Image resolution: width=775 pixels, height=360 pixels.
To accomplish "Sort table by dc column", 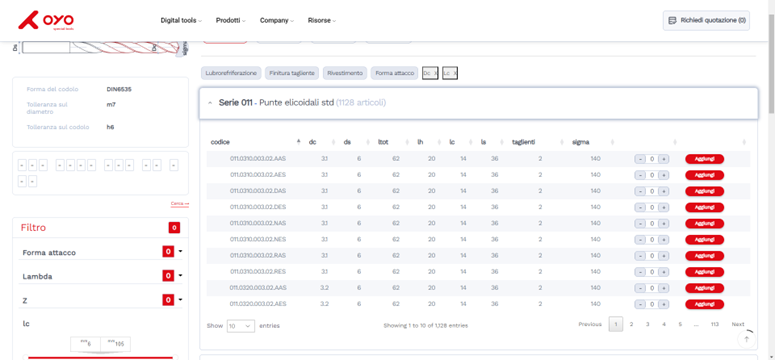I will (x=333, y=142).
